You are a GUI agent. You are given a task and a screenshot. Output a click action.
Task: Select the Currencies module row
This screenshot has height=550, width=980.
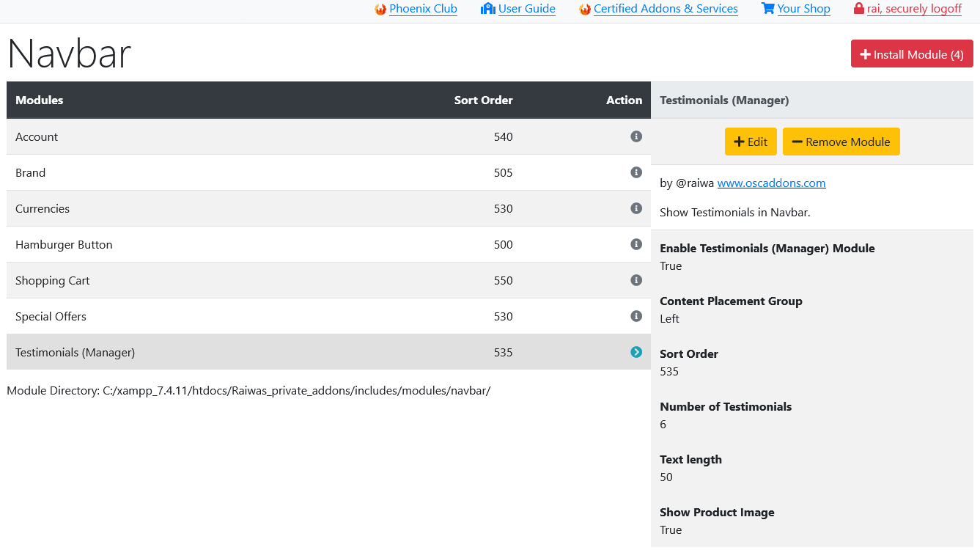coord(328,208)
